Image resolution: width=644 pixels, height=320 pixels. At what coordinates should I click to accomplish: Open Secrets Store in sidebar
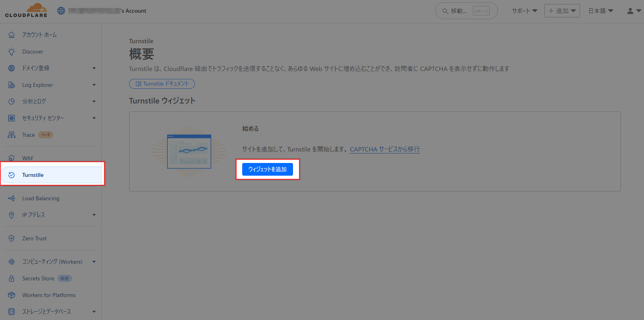(38, 278)
